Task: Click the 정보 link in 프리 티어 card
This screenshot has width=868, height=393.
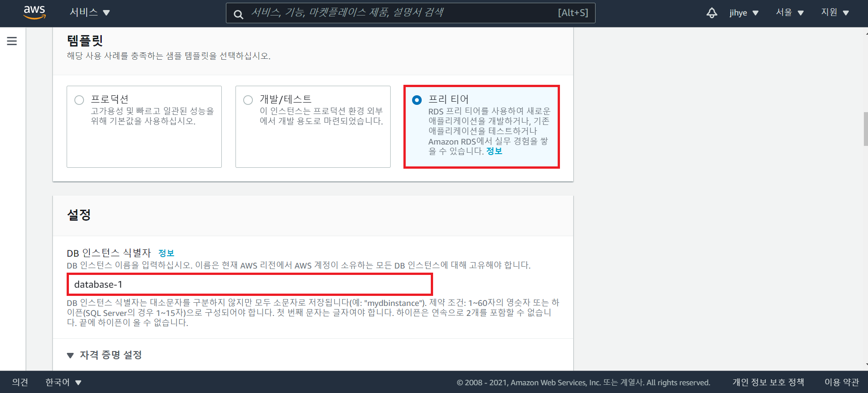Action: coord(494,151)
